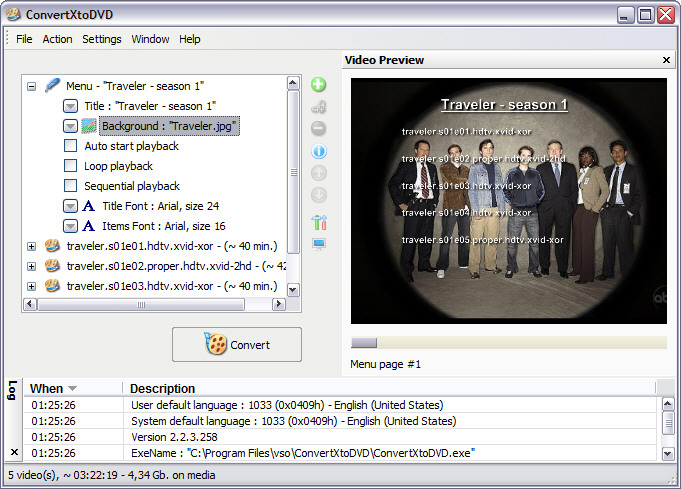This screenshot has height=489, width=681.
Task: Close the Log panel with its X
Action: [x=14, y=452]
